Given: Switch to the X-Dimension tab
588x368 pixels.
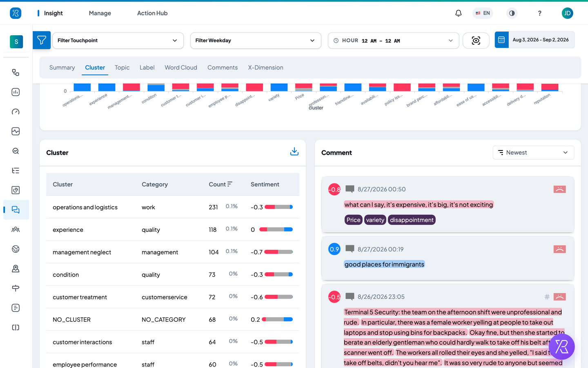Looking at the screenshot, I should (x=265, y=67).
